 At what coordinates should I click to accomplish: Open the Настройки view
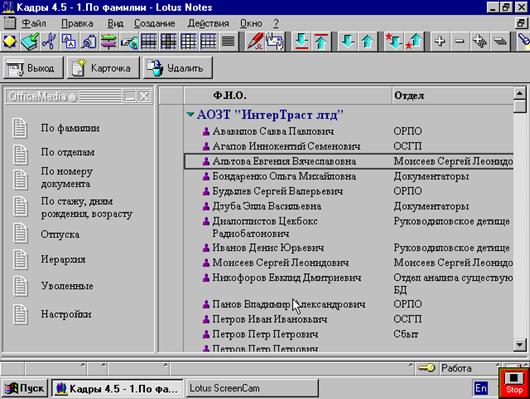tap(66, 314)
